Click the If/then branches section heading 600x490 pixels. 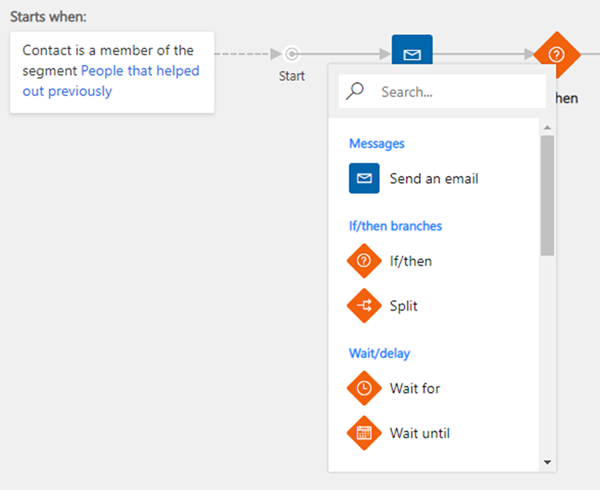(x=395, y=226)
